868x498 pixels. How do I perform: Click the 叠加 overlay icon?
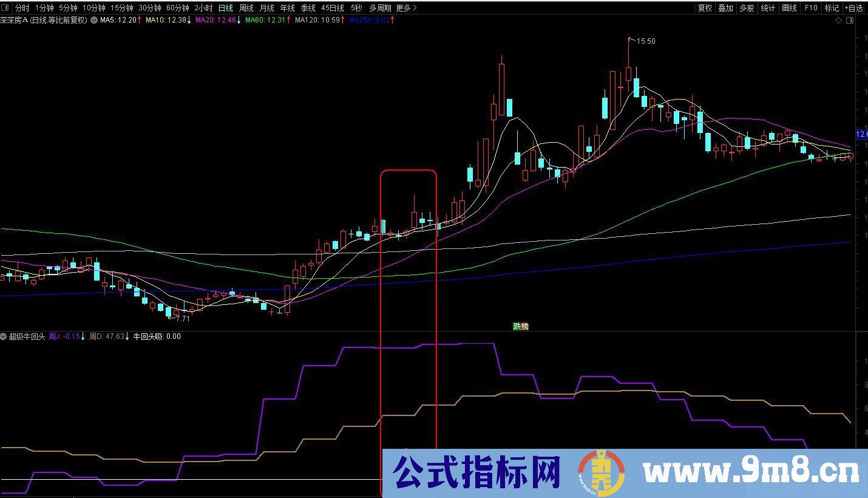(726, 8)
